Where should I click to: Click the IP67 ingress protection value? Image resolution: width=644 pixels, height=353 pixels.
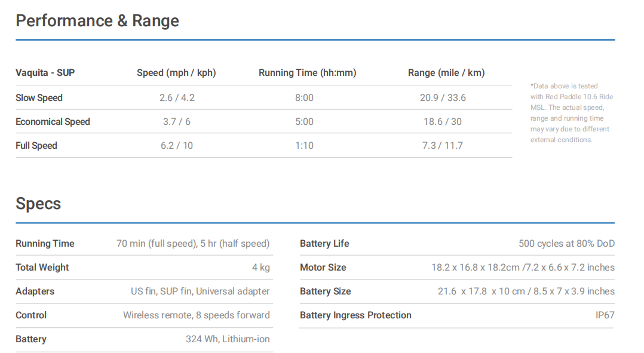605,315
